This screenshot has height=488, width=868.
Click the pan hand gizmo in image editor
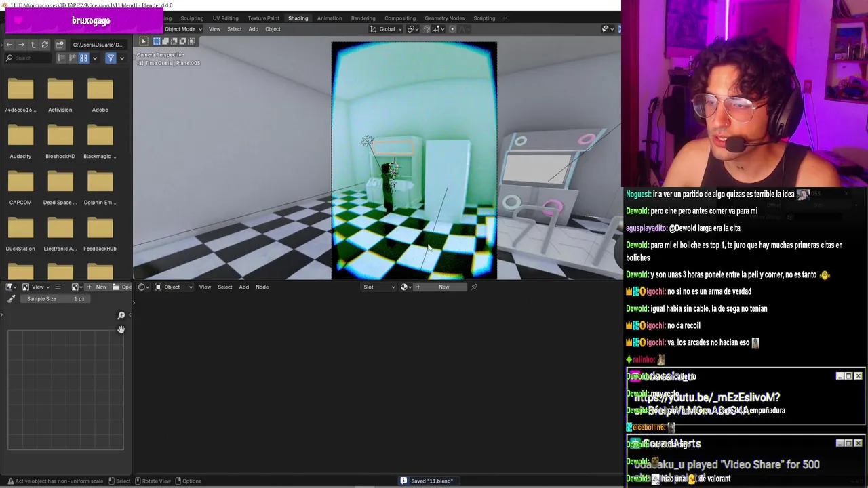point(121,329)
